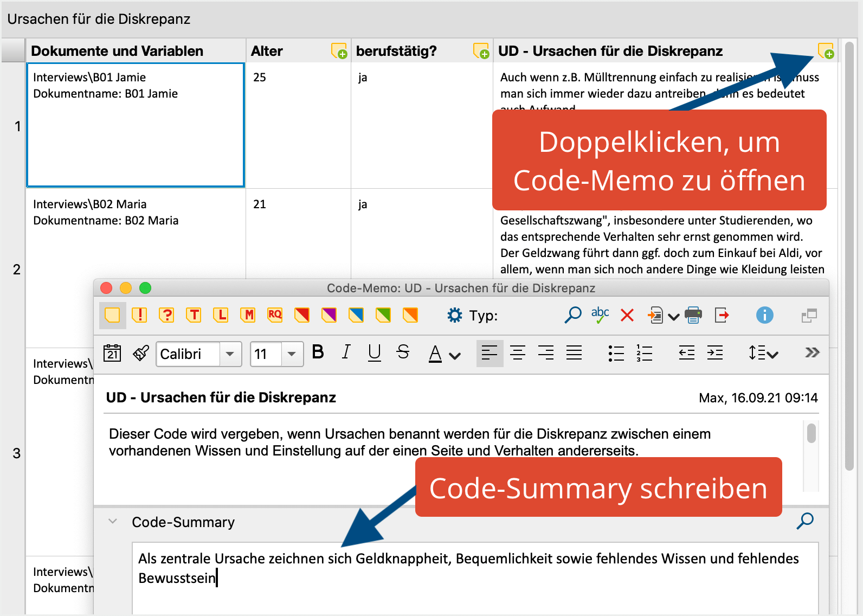Click the Alter column memo icon
The image size is (863, 616).
tap(339, 51)
